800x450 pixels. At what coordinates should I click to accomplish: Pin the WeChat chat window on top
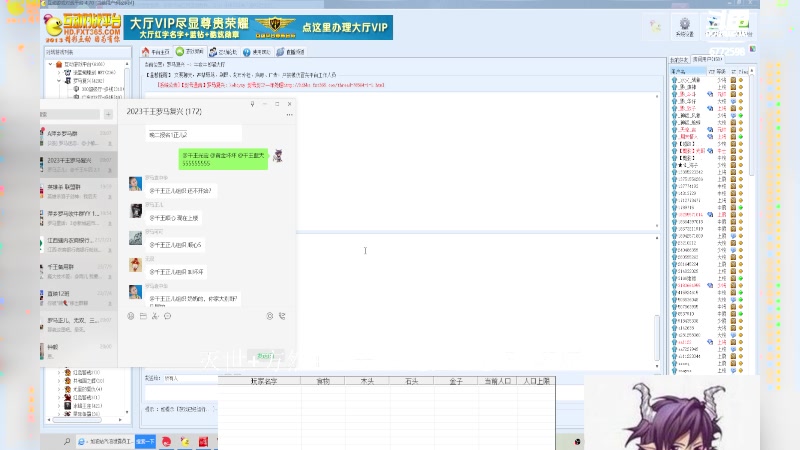[253, 104]
